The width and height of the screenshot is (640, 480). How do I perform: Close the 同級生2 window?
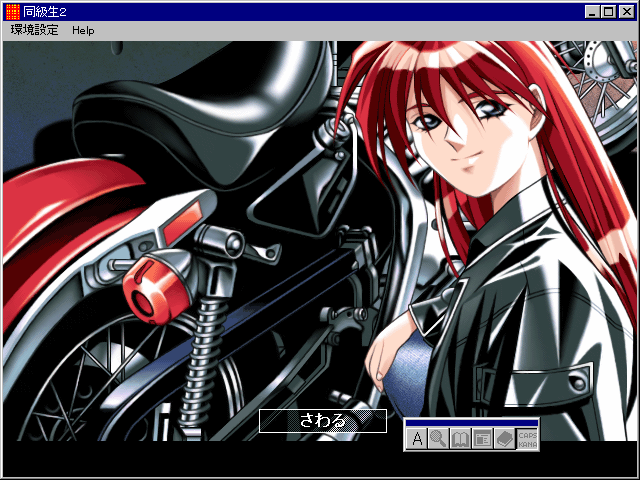coord(627,12)
